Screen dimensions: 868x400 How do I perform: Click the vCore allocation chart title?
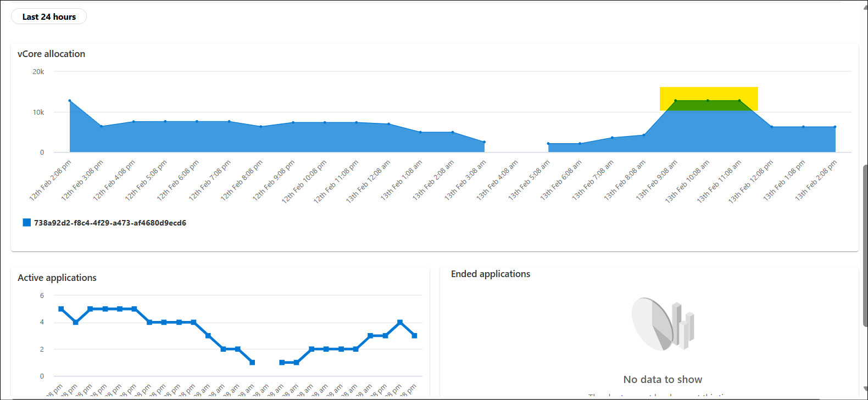[51, 54]
